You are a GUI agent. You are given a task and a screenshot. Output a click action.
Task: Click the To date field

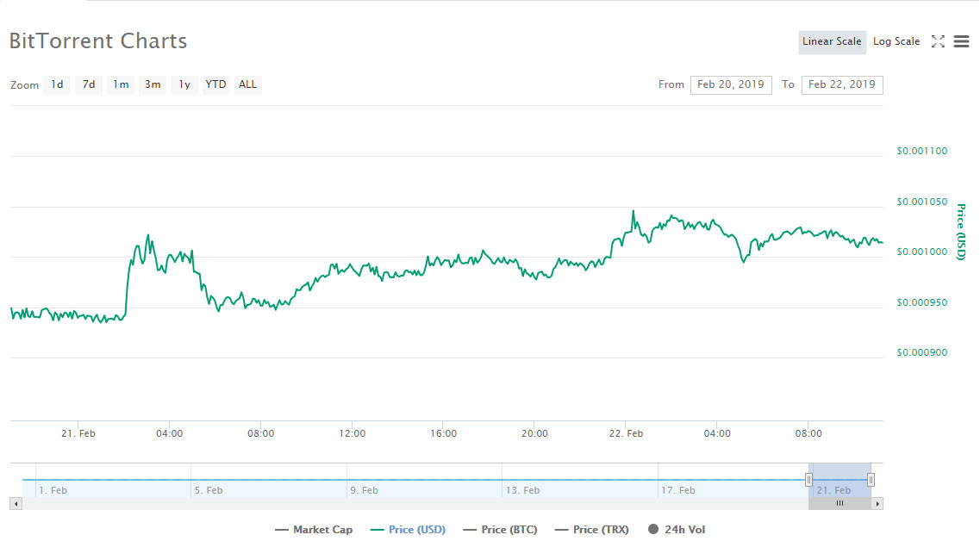[842, 84]
